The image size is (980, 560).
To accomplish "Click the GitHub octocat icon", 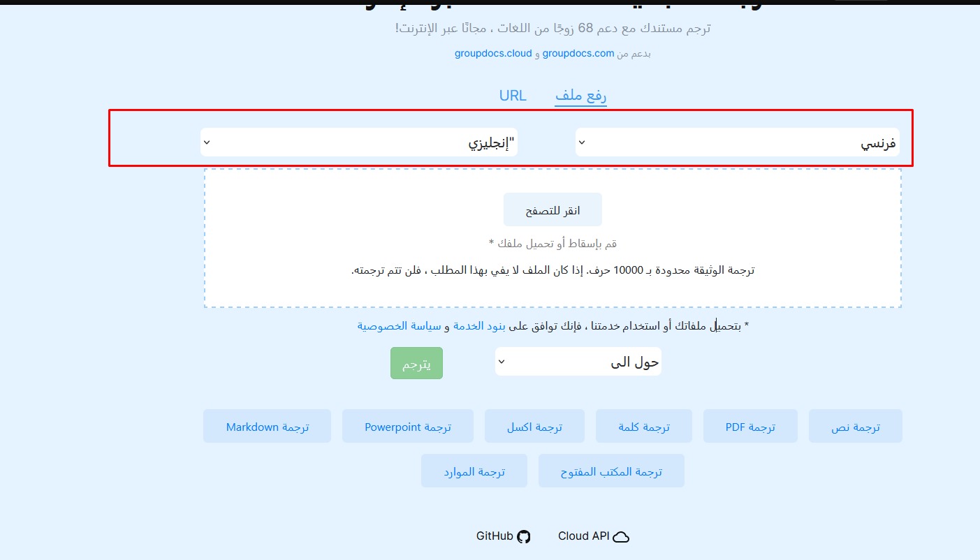I will [x=524, y=536].
